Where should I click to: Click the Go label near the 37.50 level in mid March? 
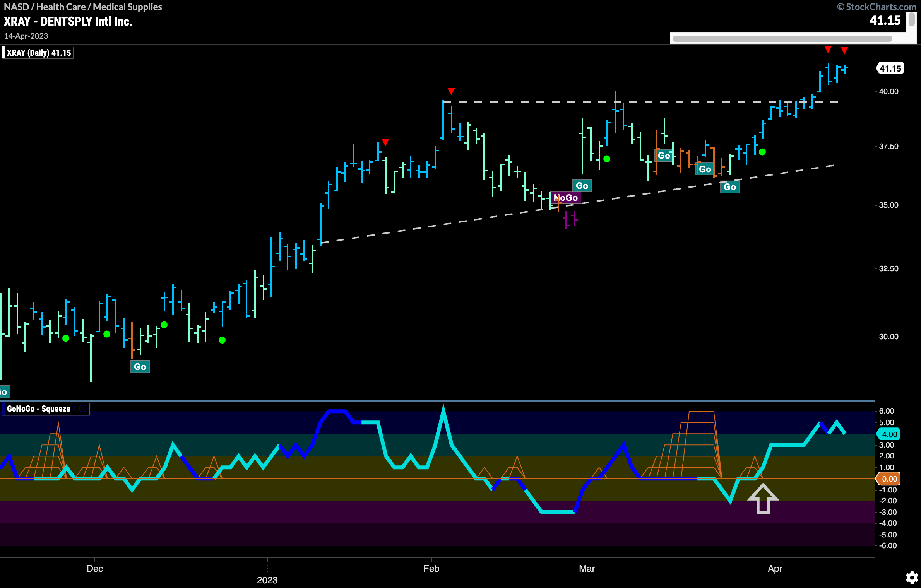click(664, 156)
